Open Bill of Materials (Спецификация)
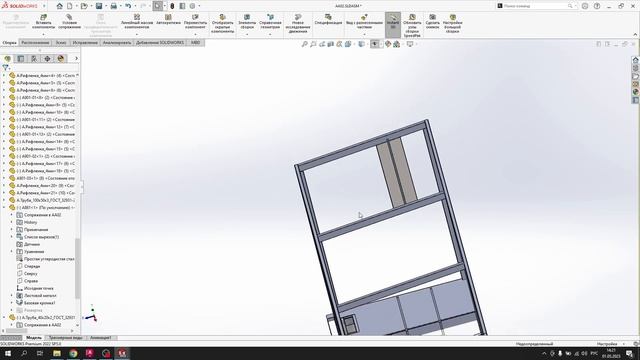640x360 pixels. pos(328,20)
